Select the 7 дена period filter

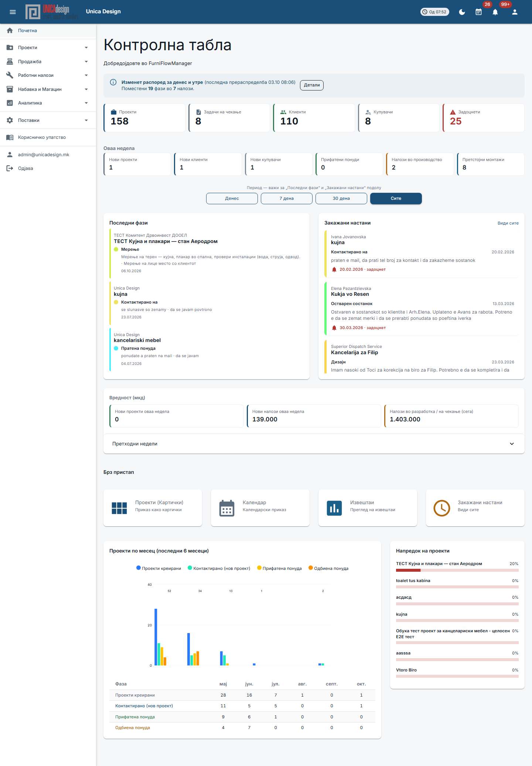pyautogui.click(x=287, y=198)
